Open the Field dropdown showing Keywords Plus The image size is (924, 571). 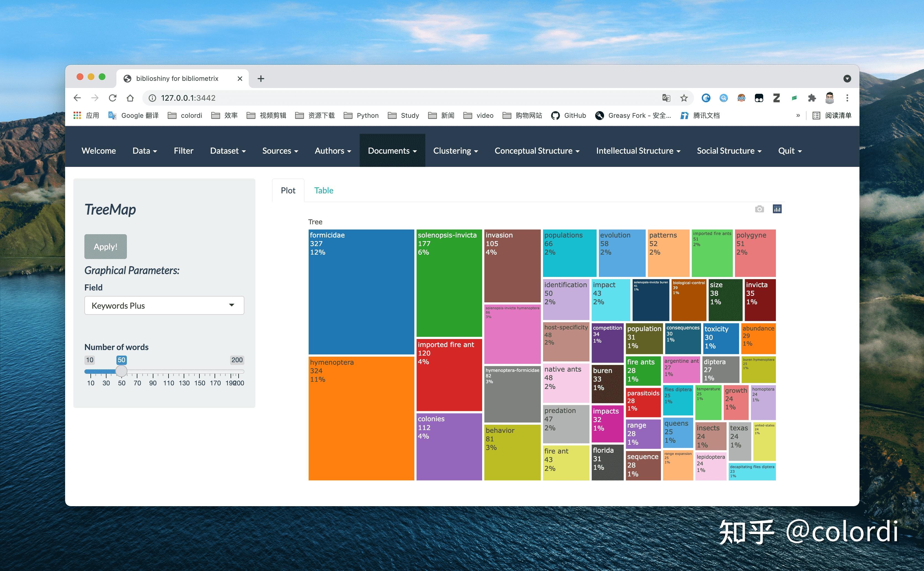click(164, 306)
